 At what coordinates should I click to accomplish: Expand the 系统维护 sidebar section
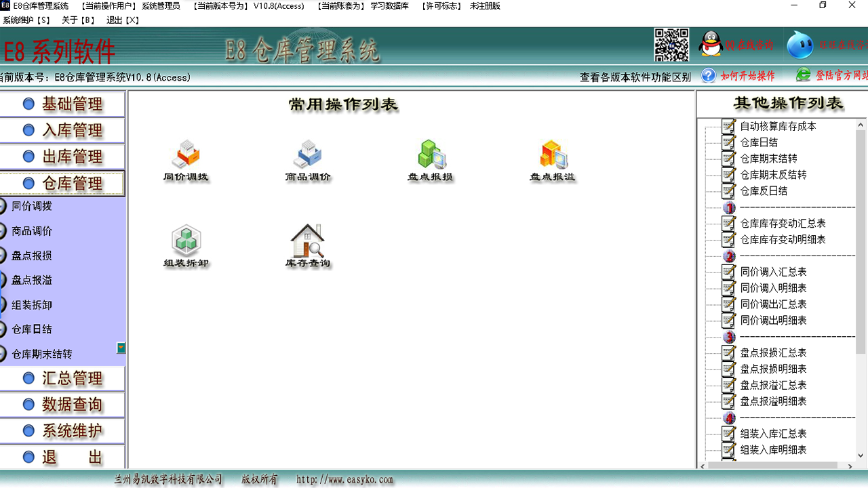coord(62,431)
